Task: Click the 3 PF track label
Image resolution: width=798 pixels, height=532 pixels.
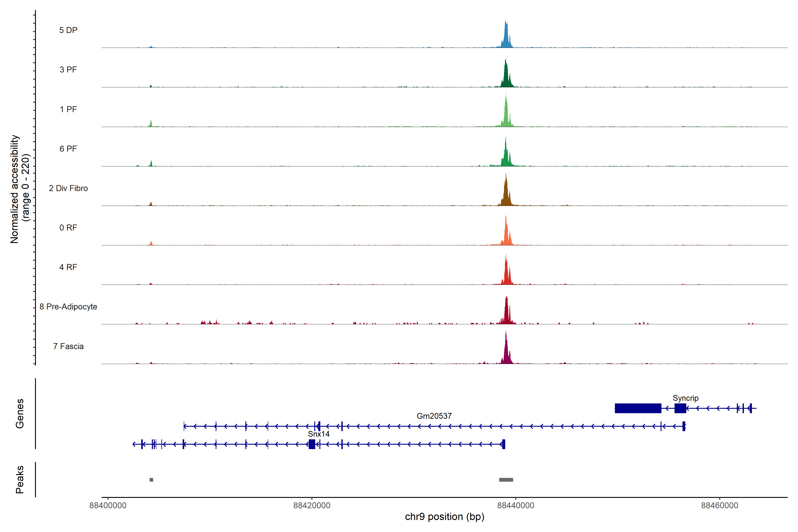Action: (x=68, y=70)
